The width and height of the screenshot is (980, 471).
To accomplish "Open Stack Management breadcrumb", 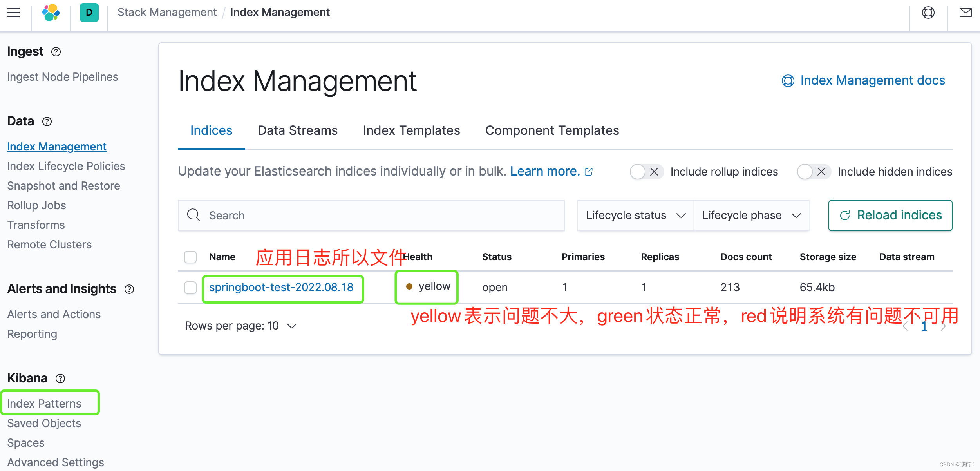I will [167, 13].
